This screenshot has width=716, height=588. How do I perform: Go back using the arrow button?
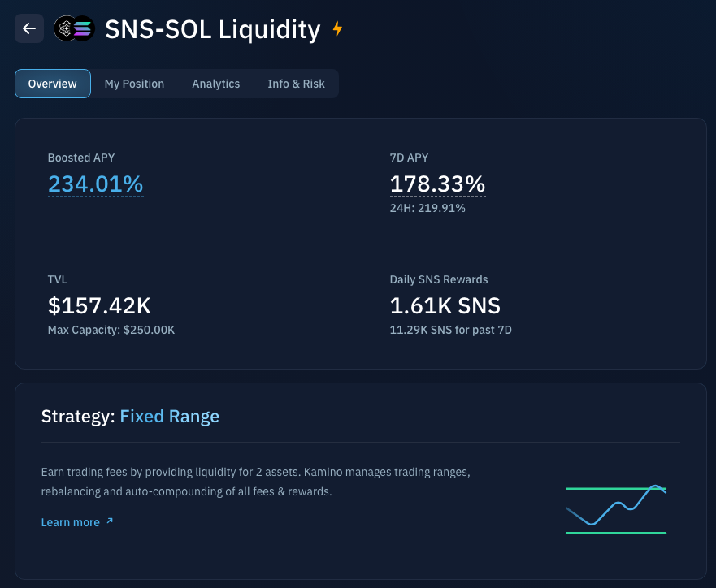[29, 28]
